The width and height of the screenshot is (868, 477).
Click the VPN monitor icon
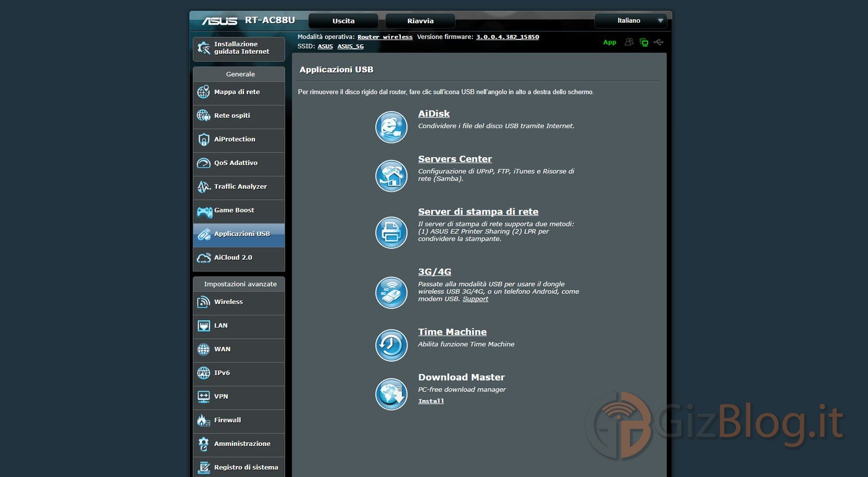[203, 397]
